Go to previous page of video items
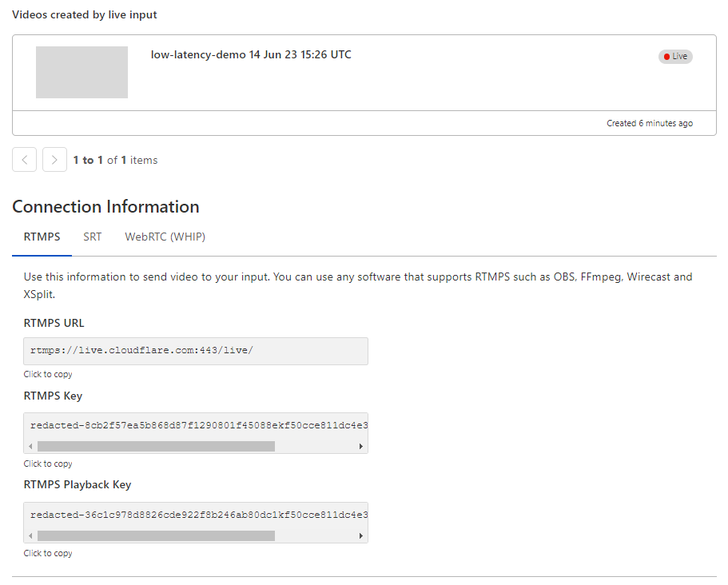 25,160
